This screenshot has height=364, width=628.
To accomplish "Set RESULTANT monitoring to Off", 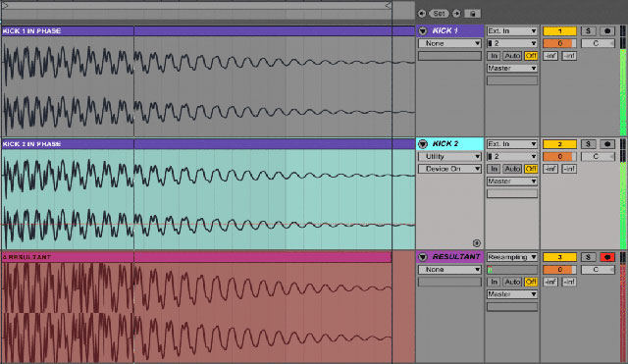I will [531, 282].
